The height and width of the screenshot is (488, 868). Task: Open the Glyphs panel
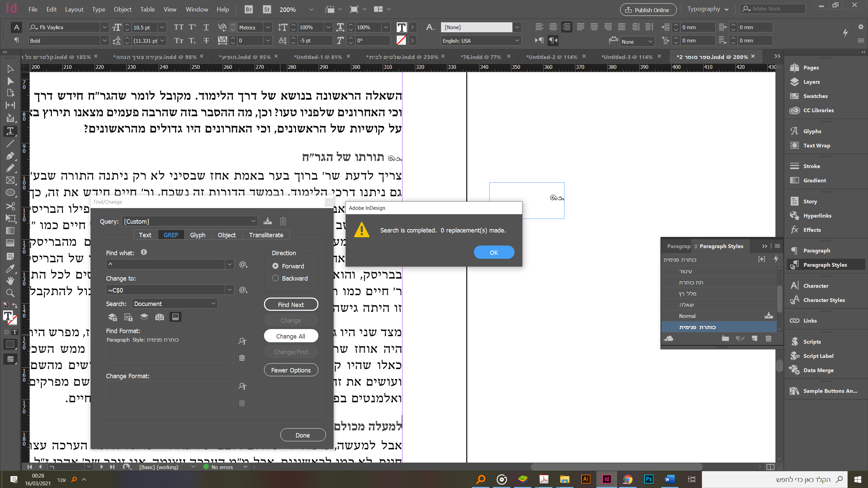(812, 131)
